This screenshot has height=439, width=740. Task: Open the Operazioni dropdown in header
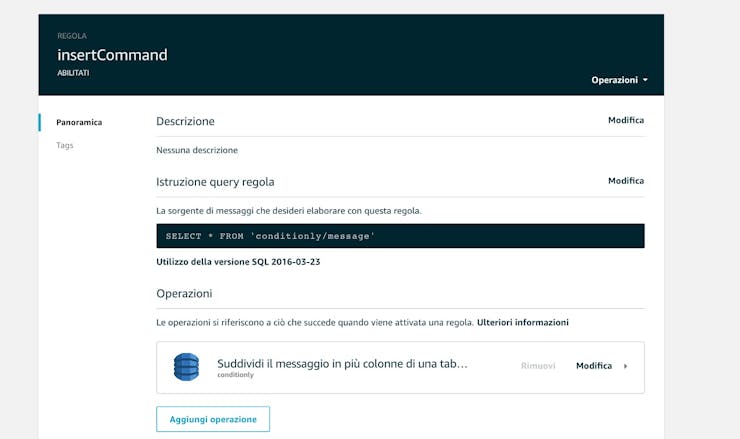click(619, 80)
